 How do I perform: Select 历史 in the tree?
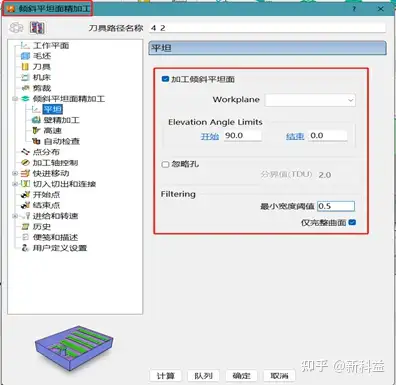pyautogui.click(x=42, y=227)
